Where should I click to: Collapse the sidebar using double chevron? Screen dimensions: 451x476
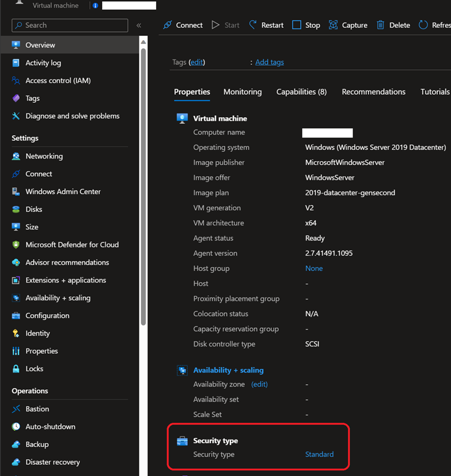pos(139,25)
